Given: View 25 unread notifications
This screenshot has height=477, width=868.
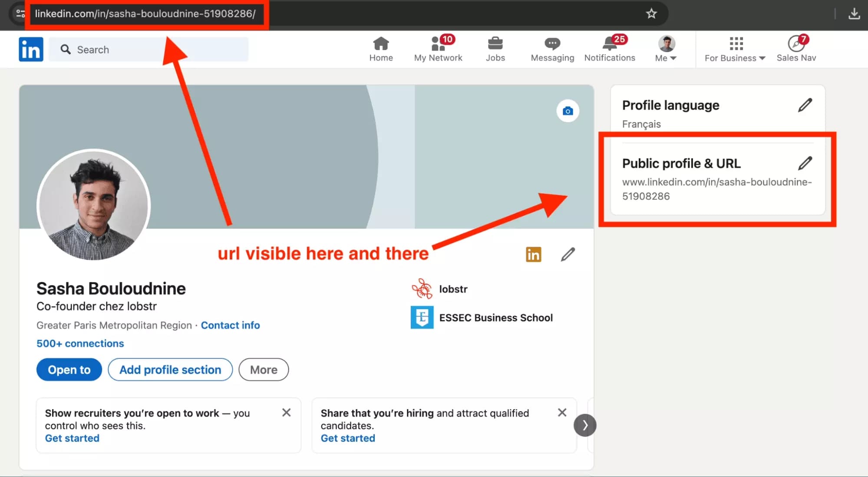Looking at the screenshot, I should pyautogui.click(x=609, y=49).
